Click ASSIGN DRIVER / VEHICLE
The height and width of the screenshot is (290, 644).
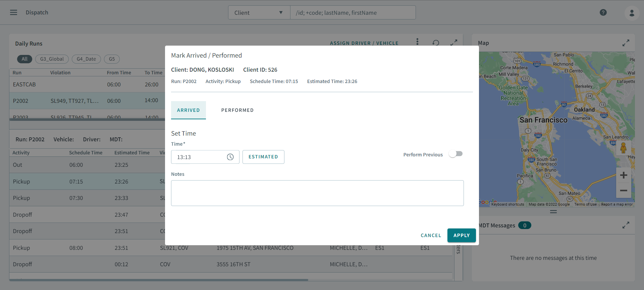pos(364,43)
